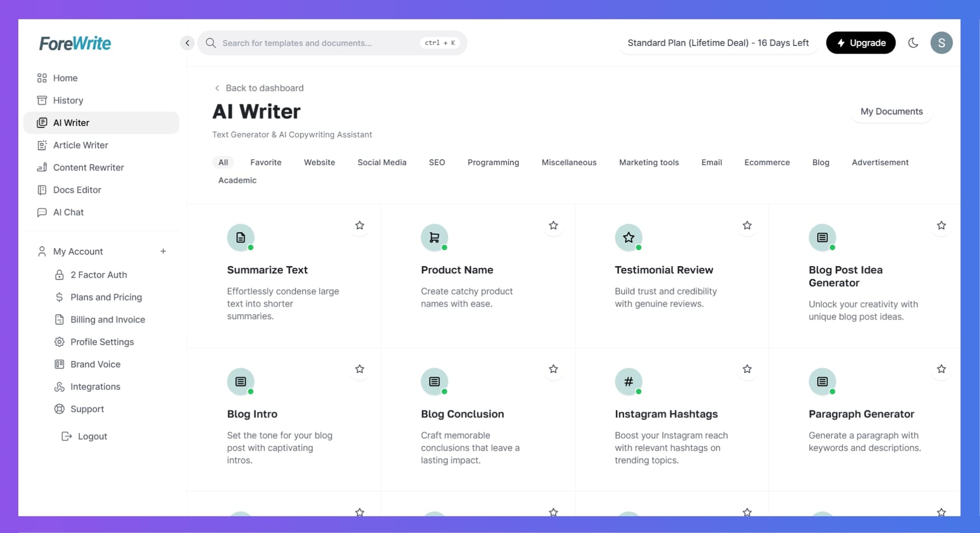Select the Blog category tab
The image size is (980, 533).
(821, 162)
